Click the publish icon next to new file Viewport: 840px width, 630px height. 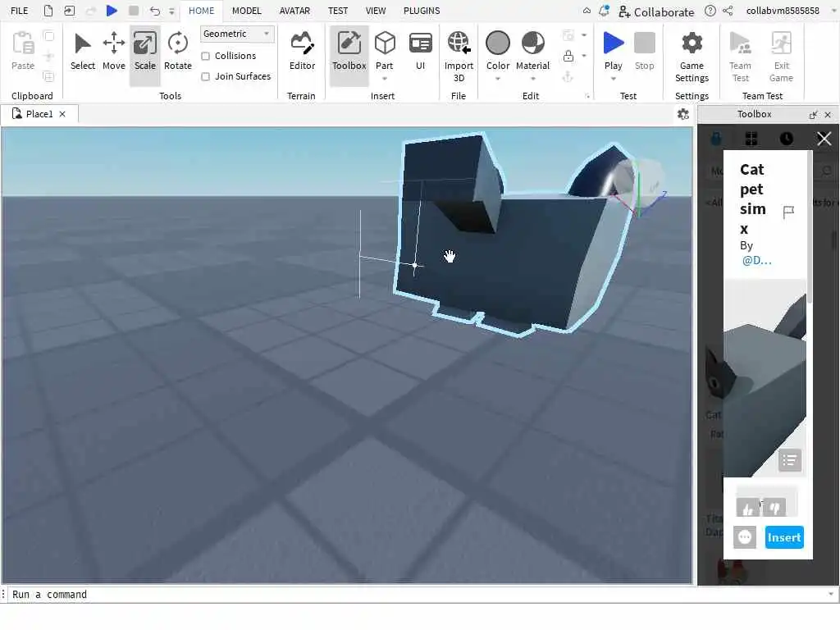pos(69,11)
